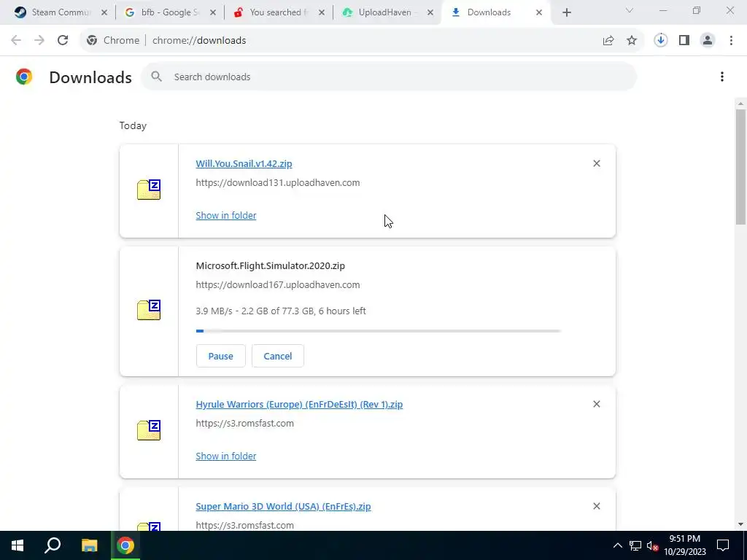The width and height of the screenshot is (747, 560).
Task: Click the Search downloads field
Action: 389,77
